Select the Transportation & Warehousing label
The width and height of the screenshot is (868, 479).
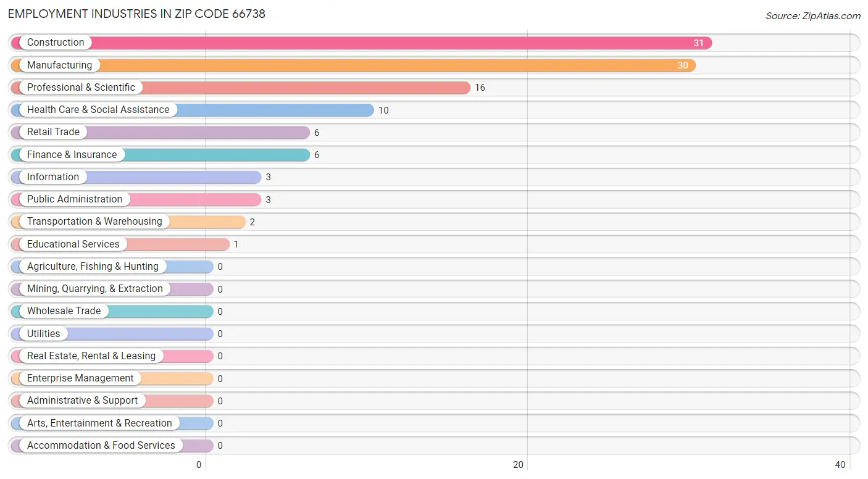94,221
